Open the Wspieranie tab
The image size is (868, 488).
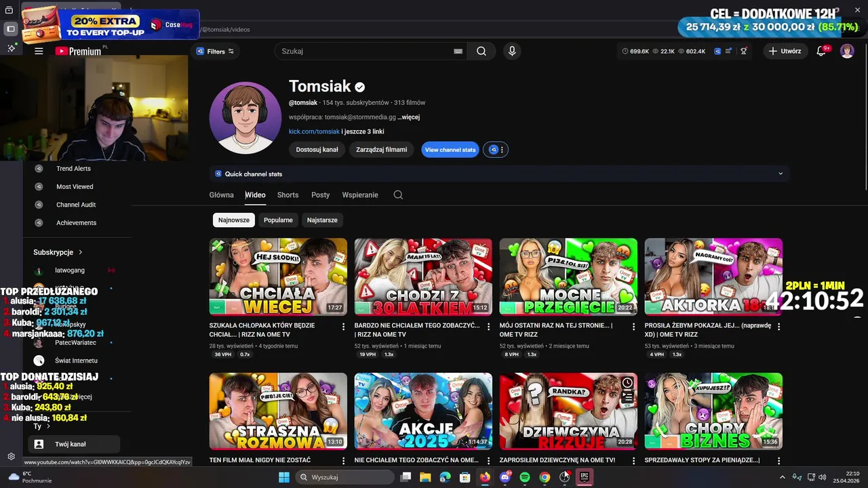pos(360,195)
